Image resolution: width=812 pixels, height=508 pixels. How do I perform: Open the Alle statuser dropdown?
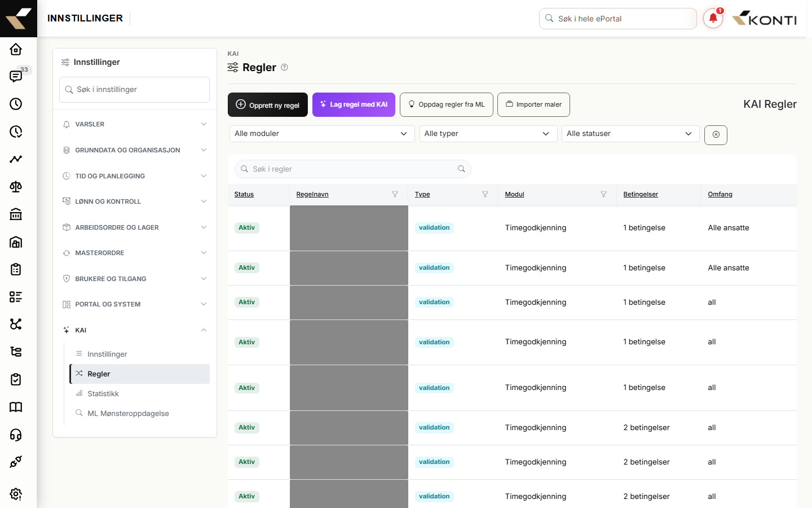[630, 134]
